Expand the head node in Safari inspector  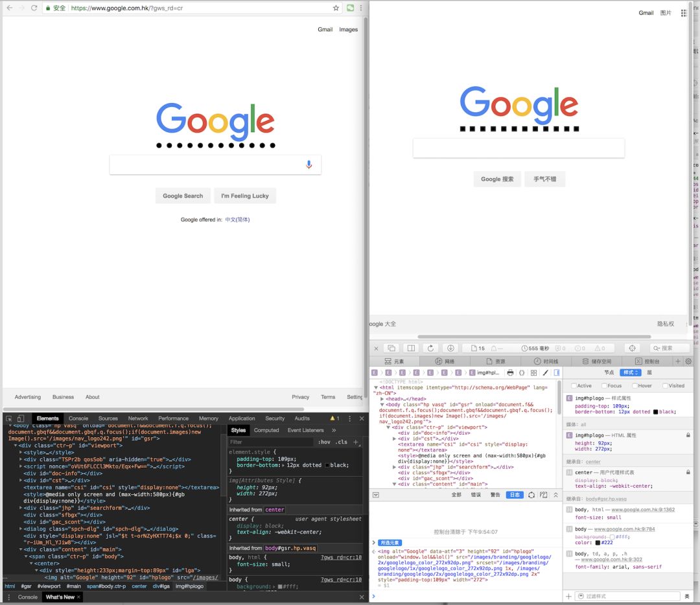(382, 399)
